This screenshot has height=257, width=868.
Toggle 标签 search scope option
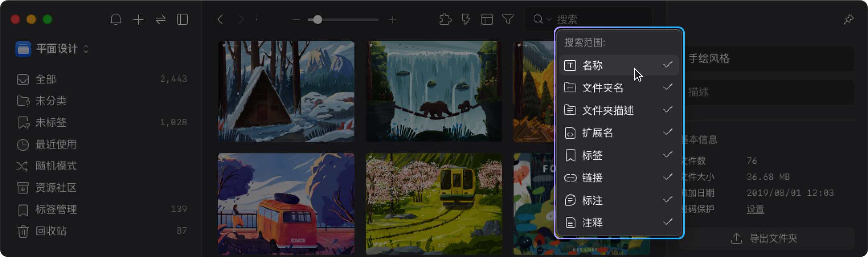click(x=619, y=155)
